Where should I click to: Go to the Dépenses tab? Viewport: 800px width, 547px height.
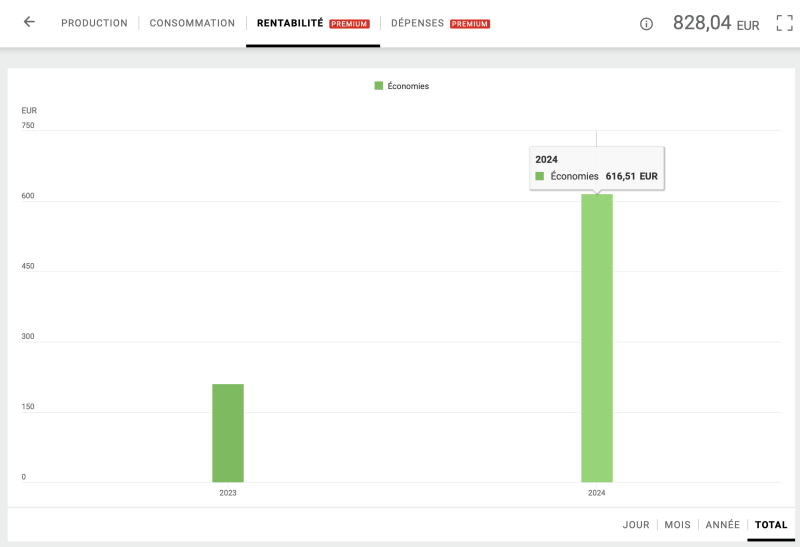point(417,23)
